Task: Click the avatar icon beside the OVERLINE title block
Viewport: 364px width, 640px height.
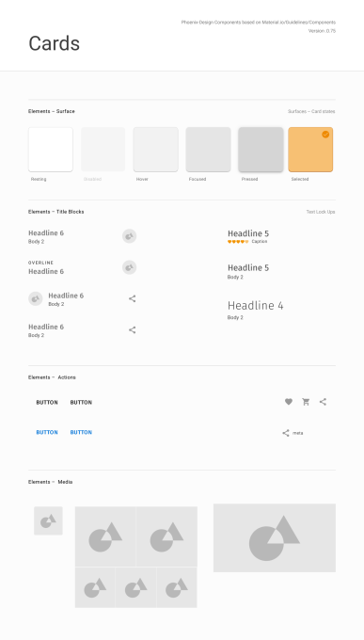Action: (130, 267)
